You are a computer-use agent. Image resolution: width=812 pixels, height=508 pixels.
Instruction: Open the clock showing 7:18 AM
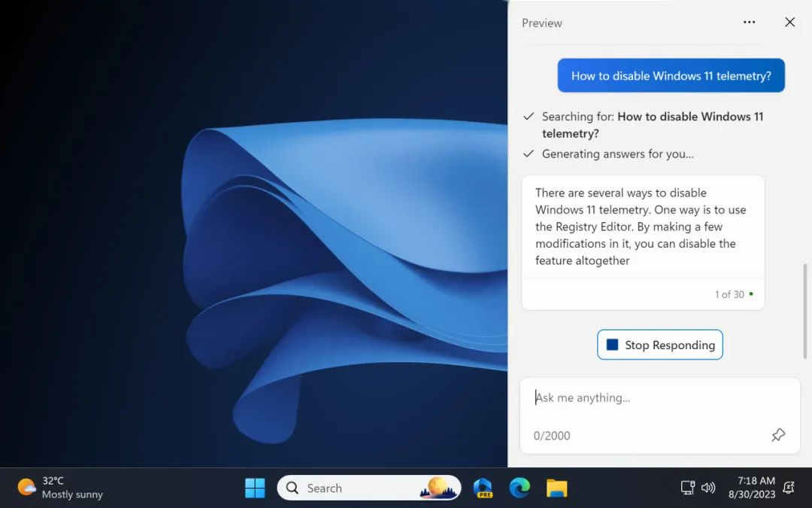point(751,488)
